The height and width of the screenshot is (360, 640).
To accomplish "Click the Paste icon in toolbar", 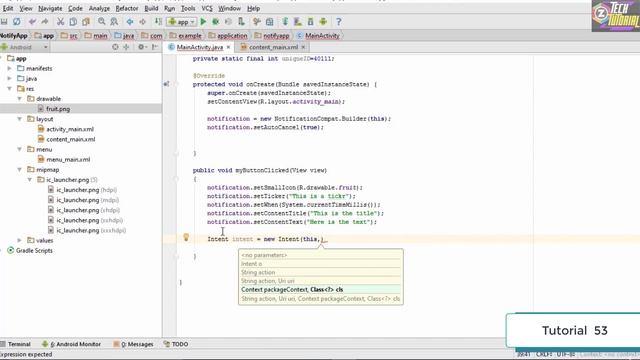I will [86, 22].
